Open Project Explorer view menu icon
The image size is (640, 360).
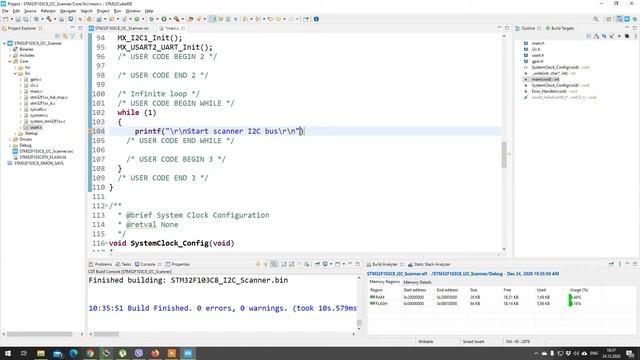(80, 36)
